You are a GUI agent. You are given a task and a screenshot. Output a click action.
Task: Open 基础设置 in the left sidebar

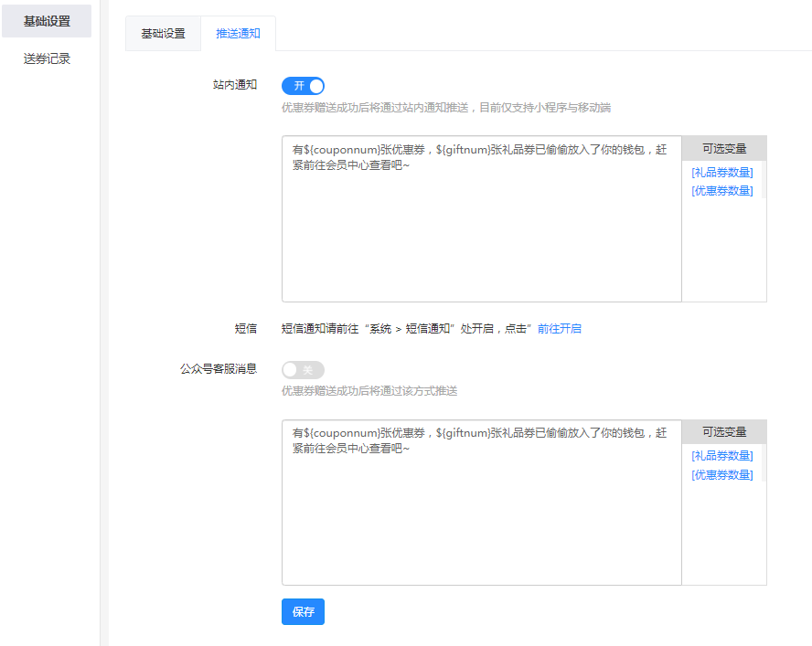tap(47, 21)
